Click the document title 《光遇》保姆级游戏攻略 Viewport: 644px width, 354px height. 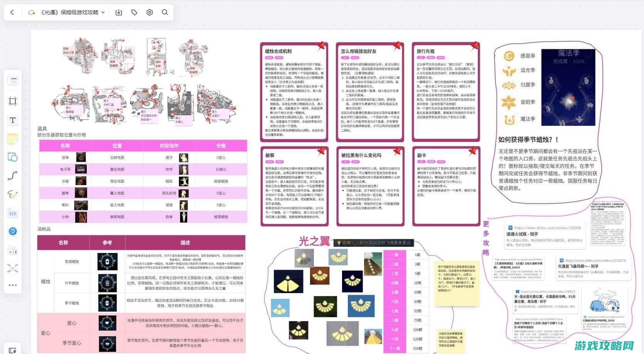coord(69,12)
